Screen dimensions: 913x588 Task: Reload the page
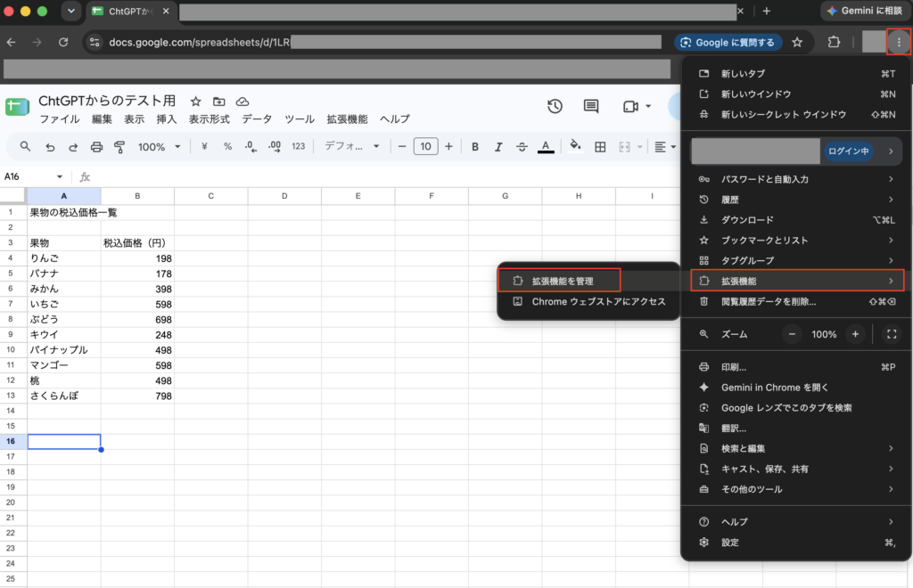coord(63,42)
